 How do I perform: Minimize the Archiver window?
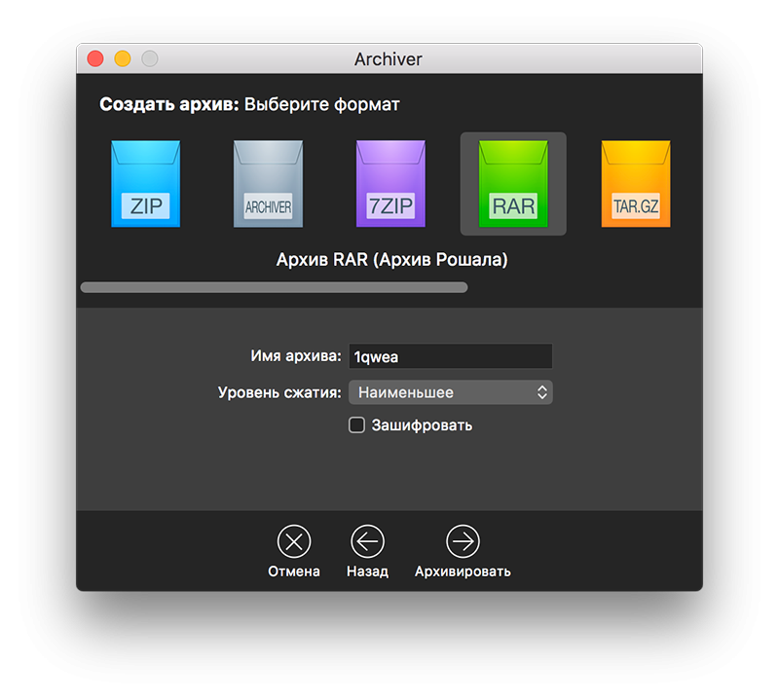pos(123,58)
